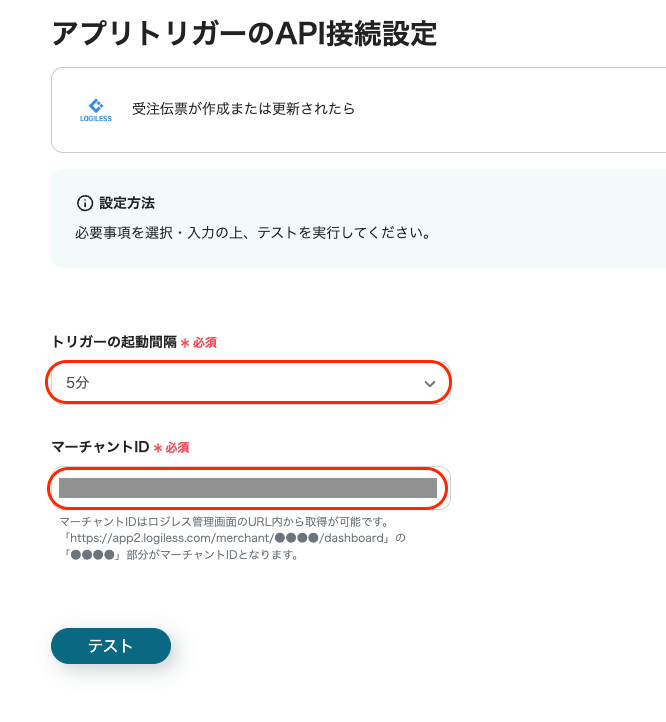The image size is (666, 722).
Task: Click the info icon beside 設定方法
Action: 85,203
